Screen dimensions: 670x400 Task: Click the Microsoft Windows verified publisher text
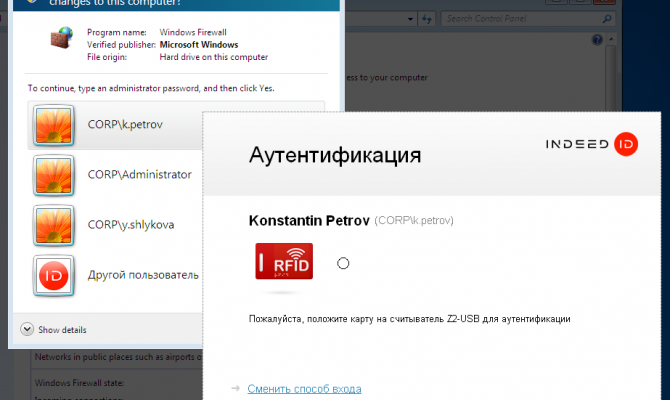(199, 44)
